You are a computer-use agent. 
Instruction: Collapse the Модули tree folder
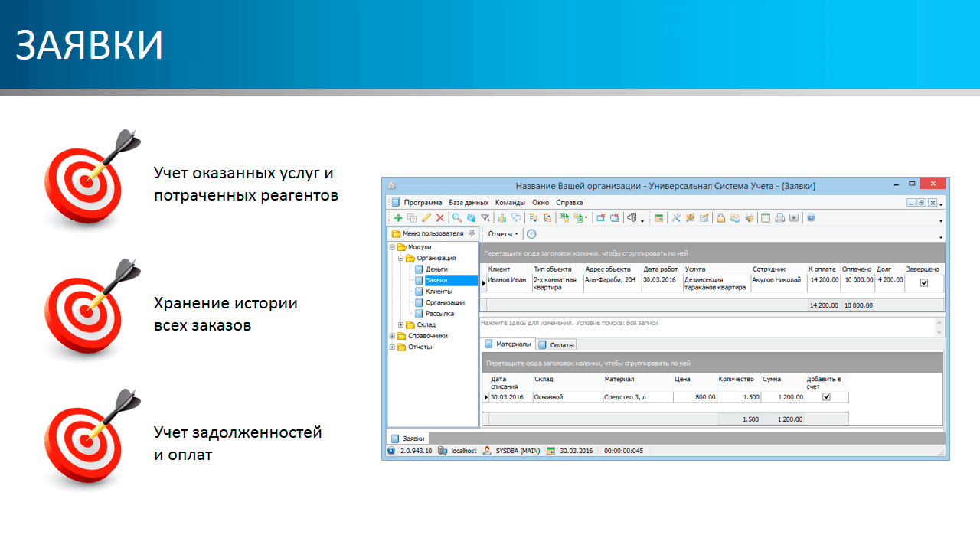393,247
